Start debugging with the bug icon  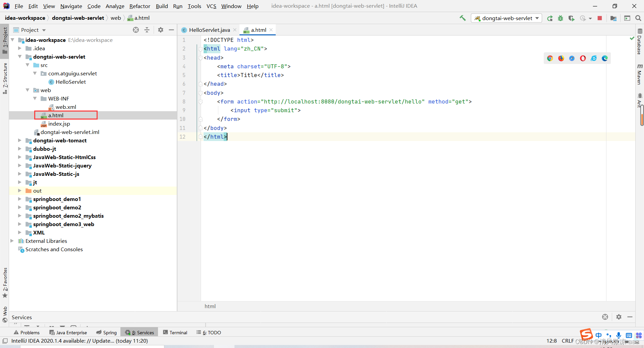tap(560, 18)
